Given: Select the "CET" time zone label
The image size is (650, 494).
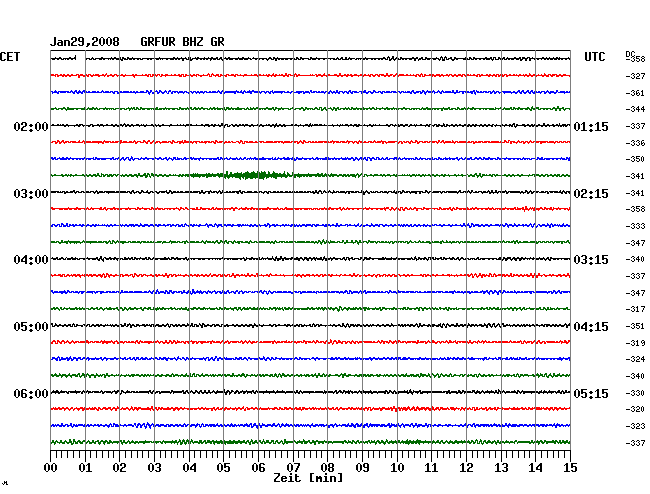Looking at the screenshot, I should pyautogui.click(x=10, y=57).
